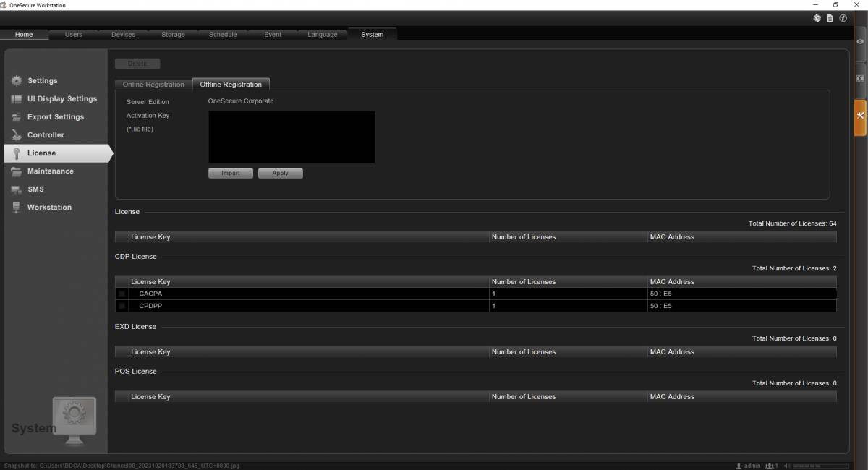Check the CPDPP license row checkbox
Viewport: 868px width, 470px height.
[122, 306]
